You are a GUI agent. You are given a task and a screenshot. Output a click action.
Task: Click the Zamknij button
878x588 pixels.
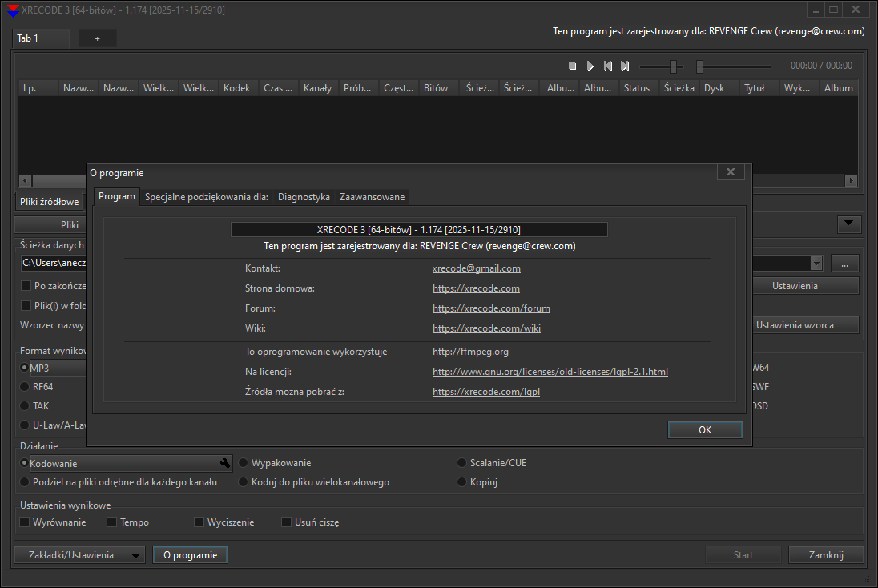point(826,555)
